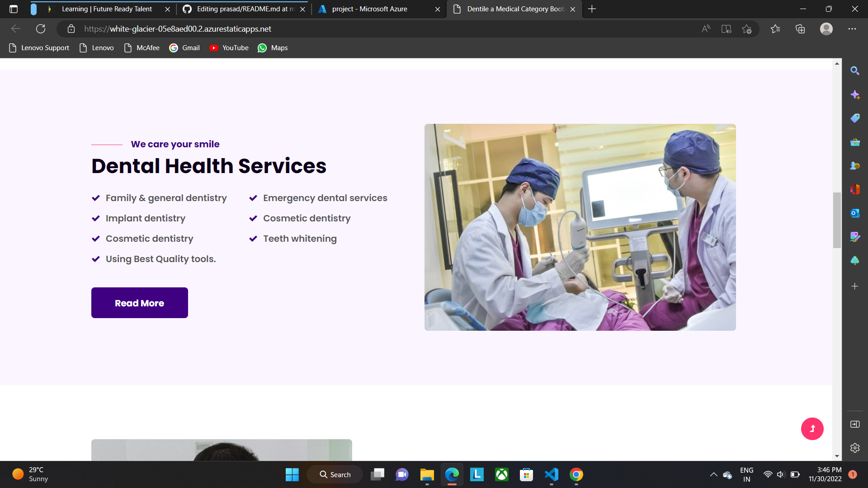View site information lock icon
This screenshot has width=868, height=488.
point(71,29)
